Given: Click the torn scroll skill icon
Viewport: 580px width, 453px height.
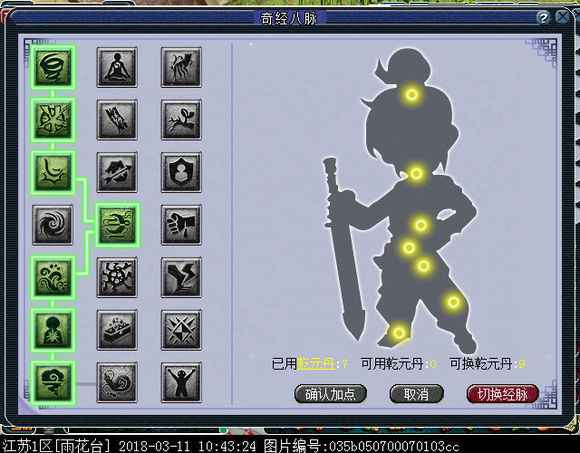Looking at the screenshot, I should (x=117, y=120).
